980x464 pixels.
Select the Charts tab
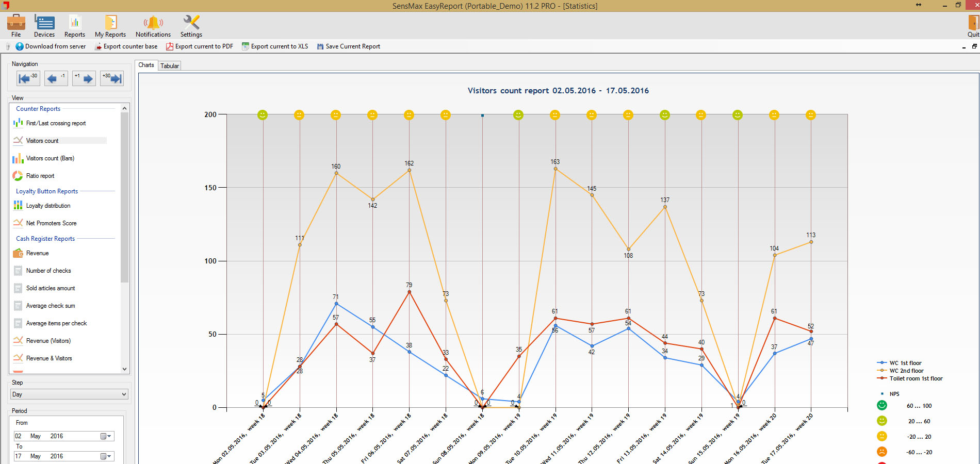click(146, 65)
